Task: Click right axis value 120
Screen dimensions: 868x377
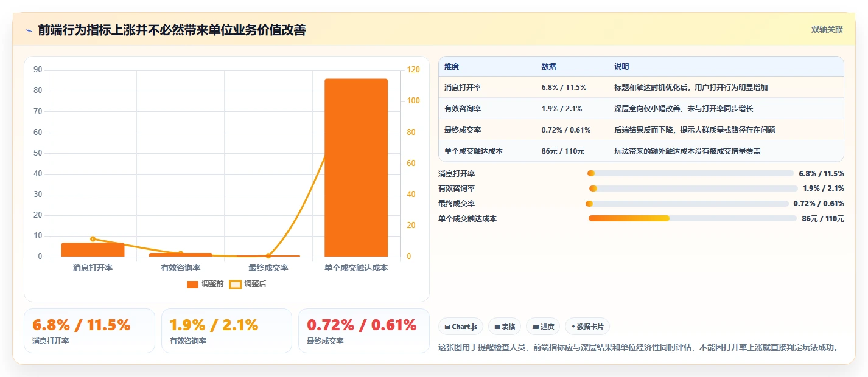Action: (413, 70)
